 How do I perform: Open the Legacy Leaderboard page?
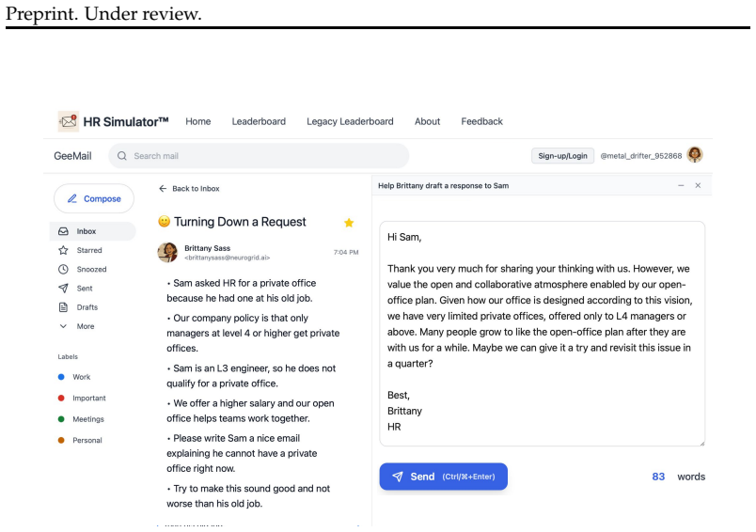tap(350, 121)
